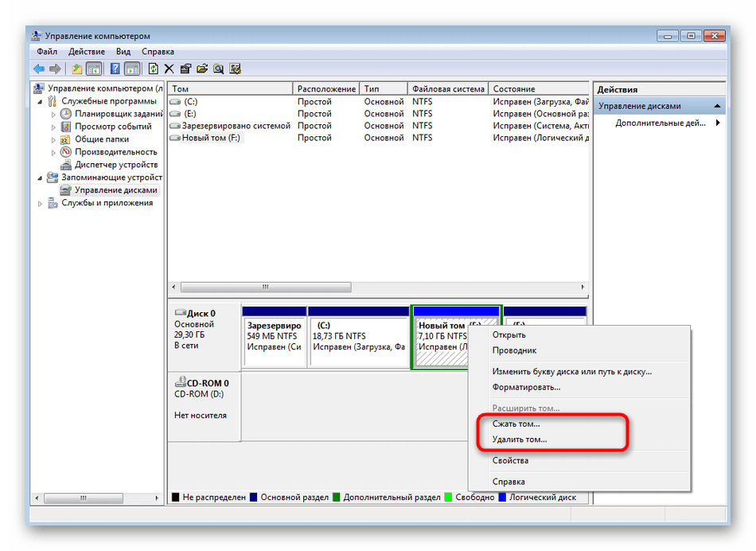Click the open folder toolbar icon
Screen dimensions: 756x551
[202, 68]
